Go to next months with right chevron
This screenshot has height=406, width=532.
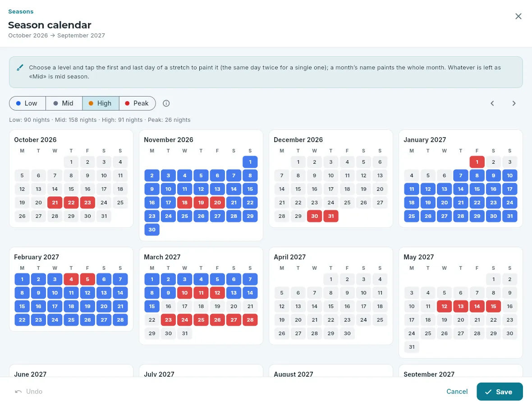pyautogui.click(x=514, y=103)
